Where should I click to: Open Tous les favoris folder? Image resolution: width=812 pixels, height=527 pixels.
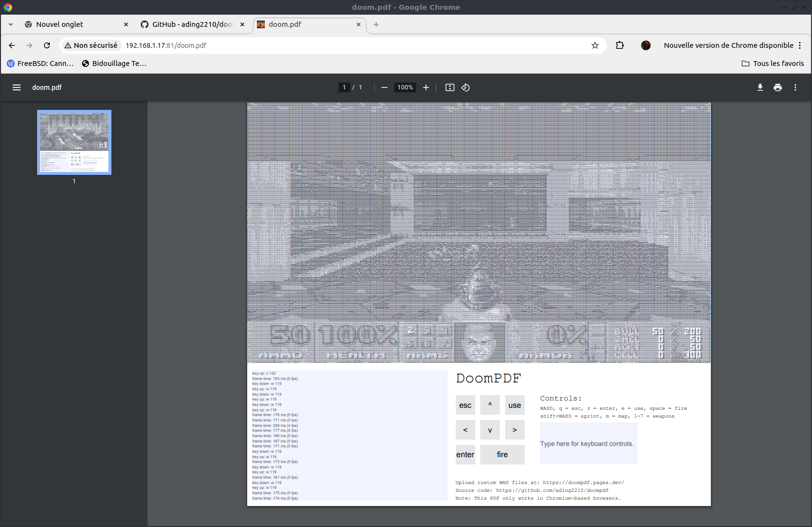[773, 63]
